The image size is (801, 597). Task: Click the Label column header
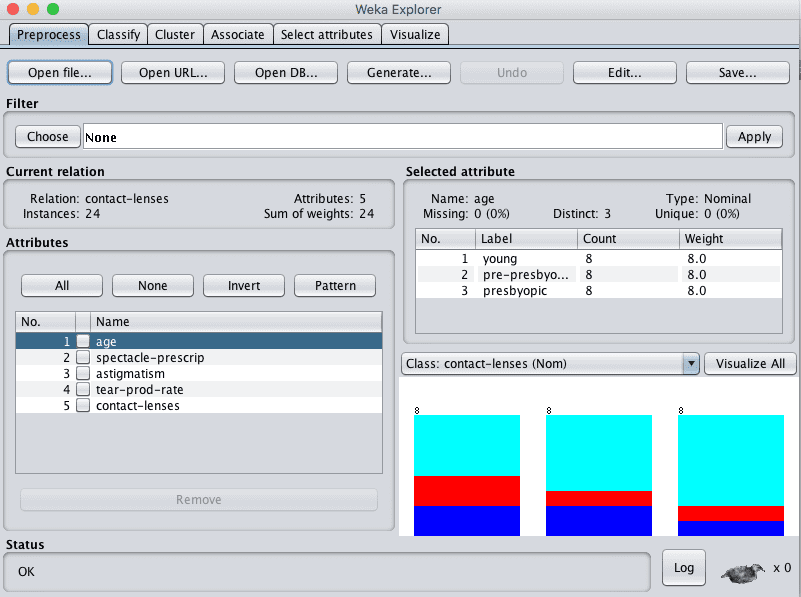click(x=526, y=239)
